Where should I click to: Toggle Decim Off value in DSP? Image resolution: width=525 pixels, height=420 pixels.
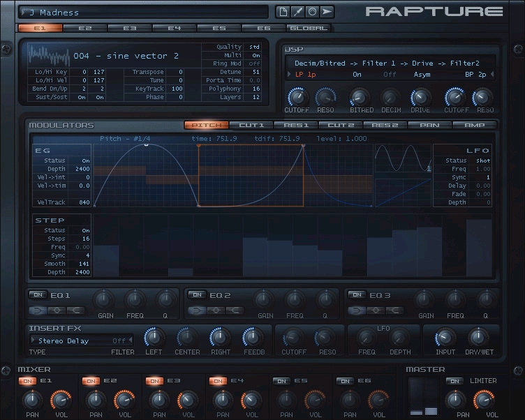coord(390,74)
